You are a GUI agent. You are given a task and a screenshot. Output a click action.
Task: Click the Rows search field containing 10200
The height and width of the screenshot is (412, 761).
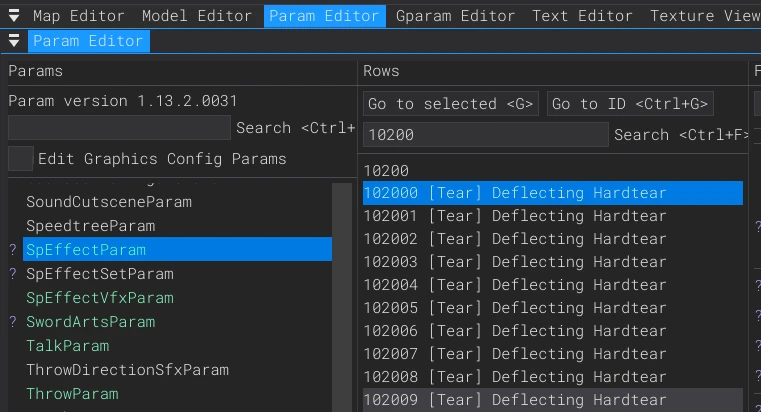click(x=485, y=135)
